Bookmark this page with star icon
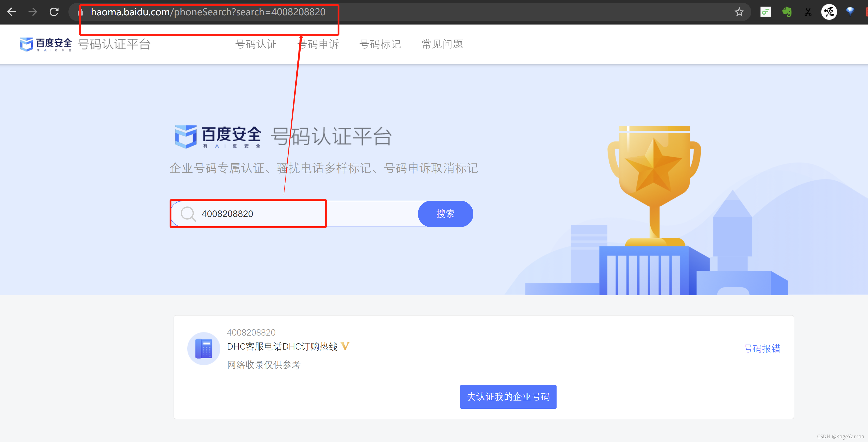The width and height of the screenshot is (868, 442). [739, 12]
